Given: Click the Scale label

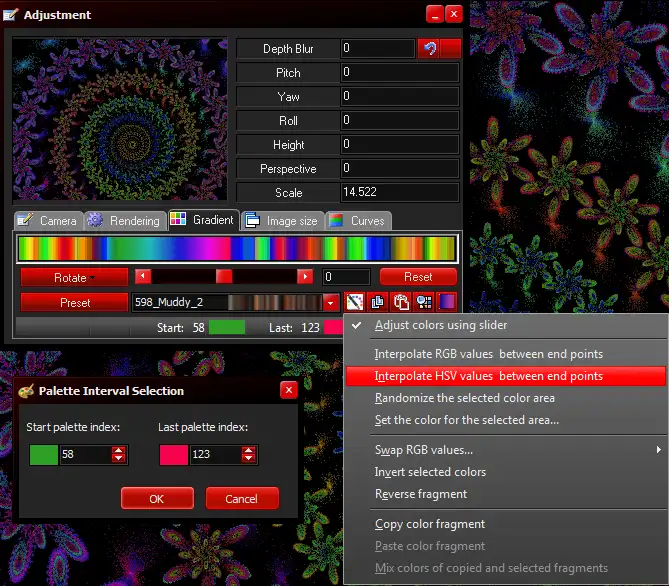Looking at the screenshot, I should (x=288, y=192).
